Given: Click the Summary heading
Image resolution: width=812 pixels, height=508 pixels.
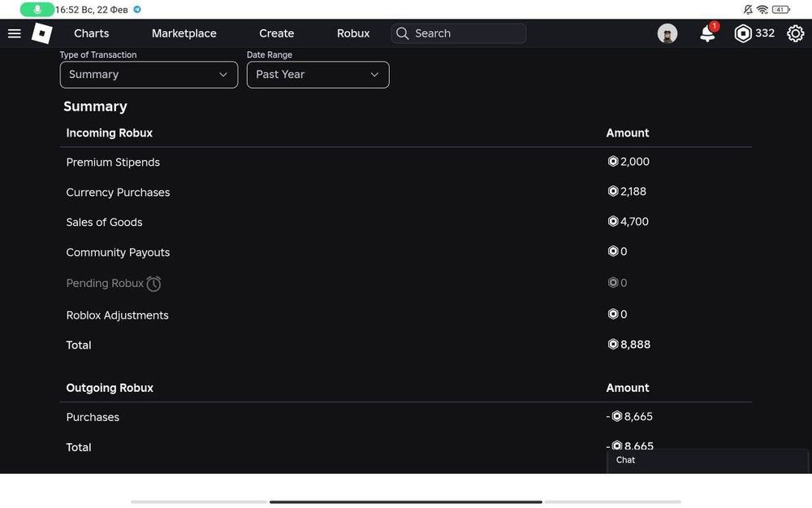Looking at the screenshot, I should [95, 106].
